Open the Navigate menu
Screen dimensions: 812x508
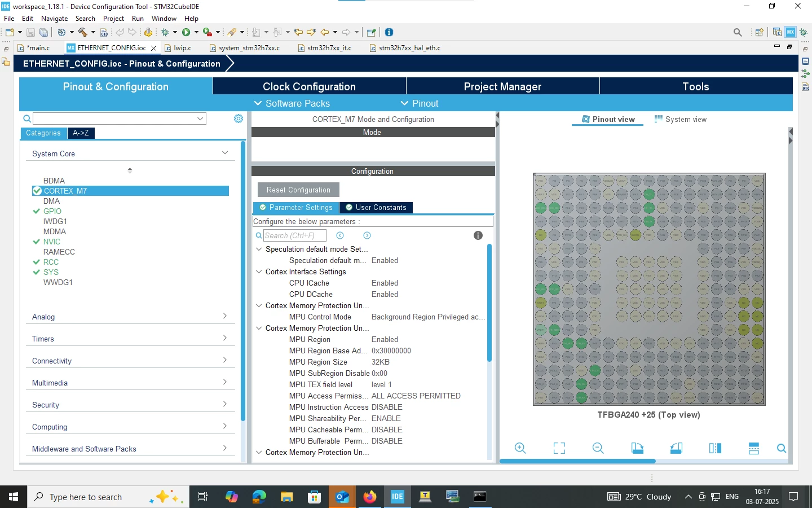pyautogui.click(x=54, y=19)
